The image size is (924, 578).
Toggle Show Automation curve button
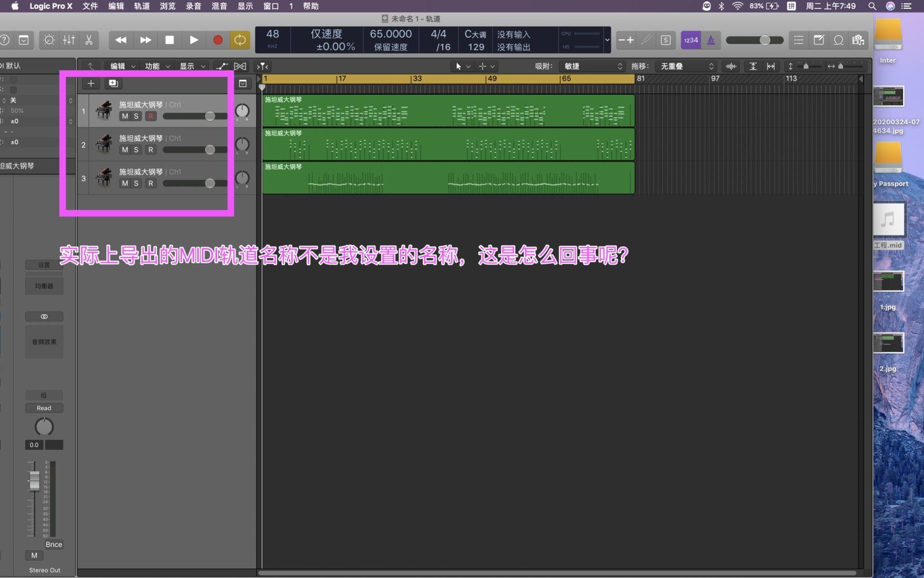pyautogui.click(x=222, y=66)
